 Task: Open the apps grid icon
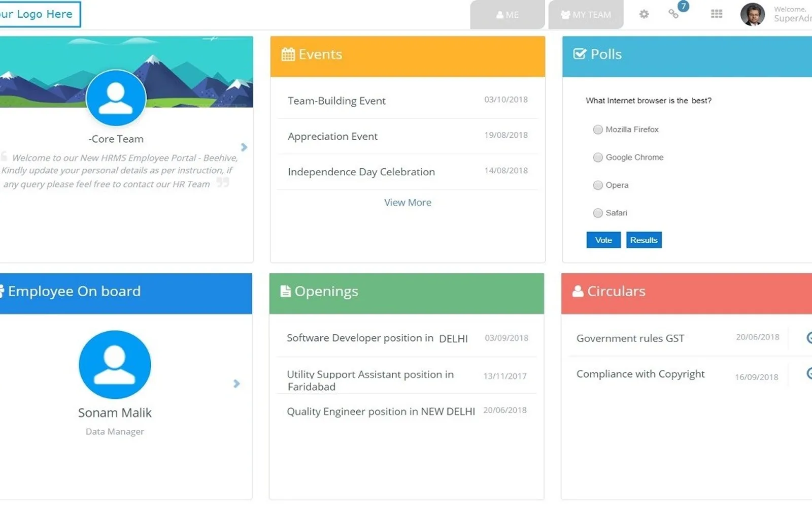717,14
